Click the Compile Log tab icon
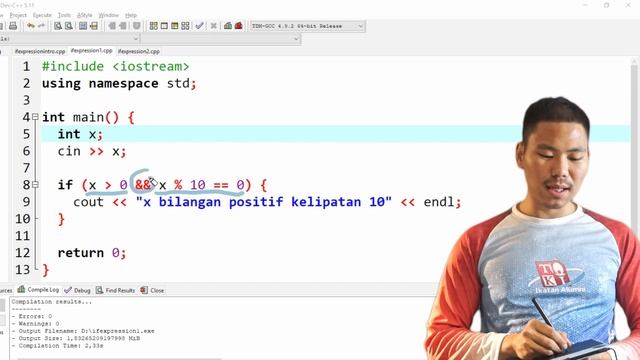Image resolution: width=640 pixels, height=360 pixels. click(21, 290)
